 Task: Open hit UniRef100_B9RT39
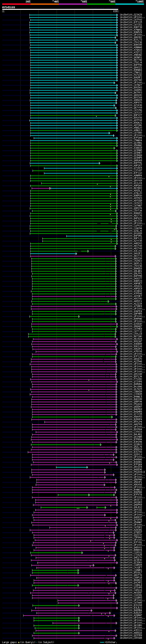131,27
